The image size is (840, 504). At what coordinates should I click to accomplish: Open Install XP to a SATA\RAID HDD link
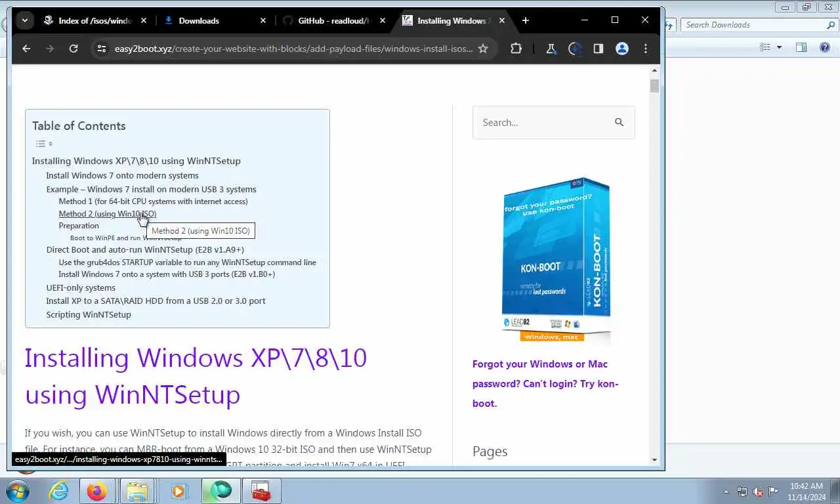point(156,301)
